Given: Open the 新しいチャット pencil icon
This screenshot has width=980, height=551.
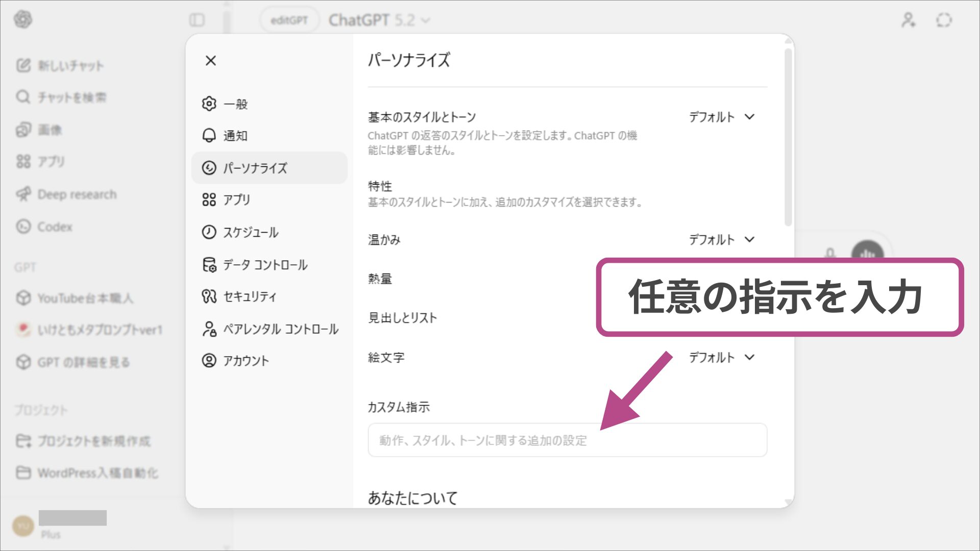Looking at the screenshot, I should tap(22, 65).
